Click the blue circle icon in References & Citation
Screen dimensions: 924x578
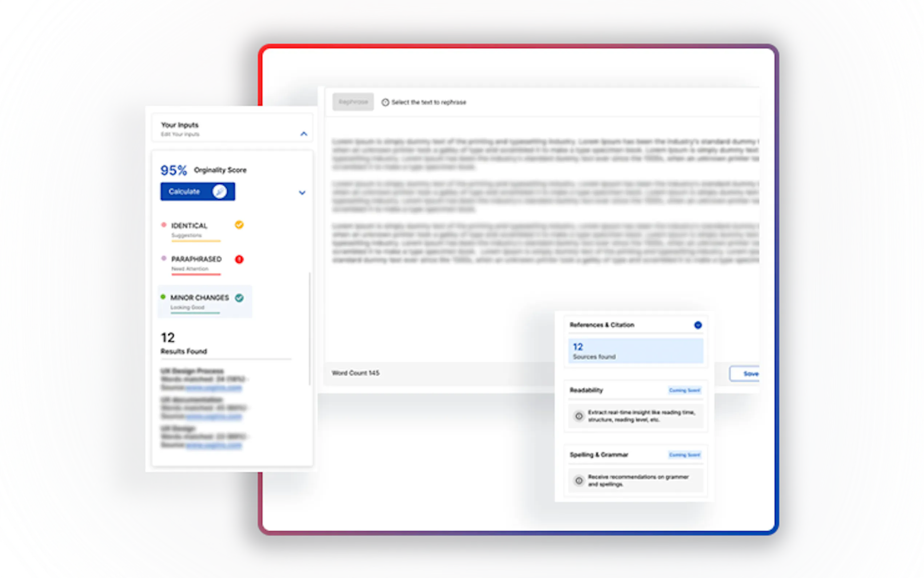pyautogui.click(x=697, y=325)
